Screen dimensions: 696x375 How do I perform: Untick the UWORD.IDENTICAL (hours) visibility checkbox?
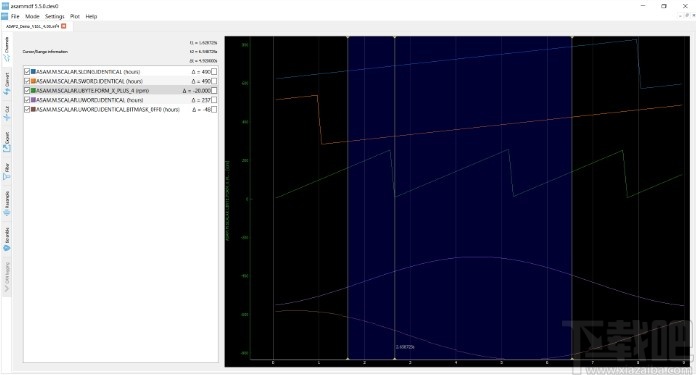(27, 100)
